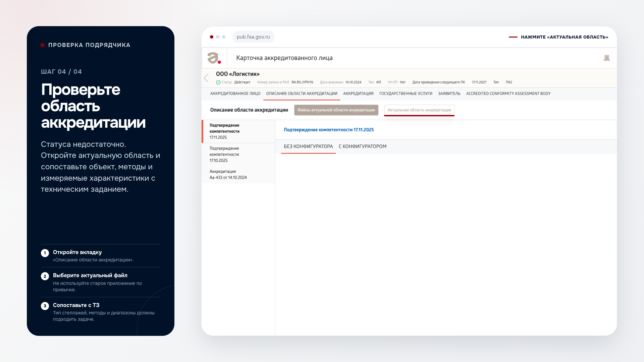
Task: Click the НЧ ЕР value Нет
Action: 402,82
